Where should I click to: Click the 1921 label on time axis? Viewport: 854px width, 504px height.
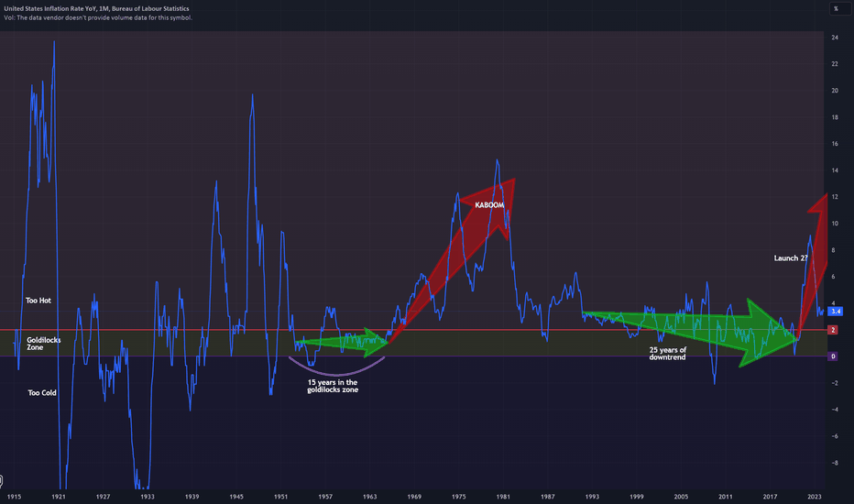(59, 497)
